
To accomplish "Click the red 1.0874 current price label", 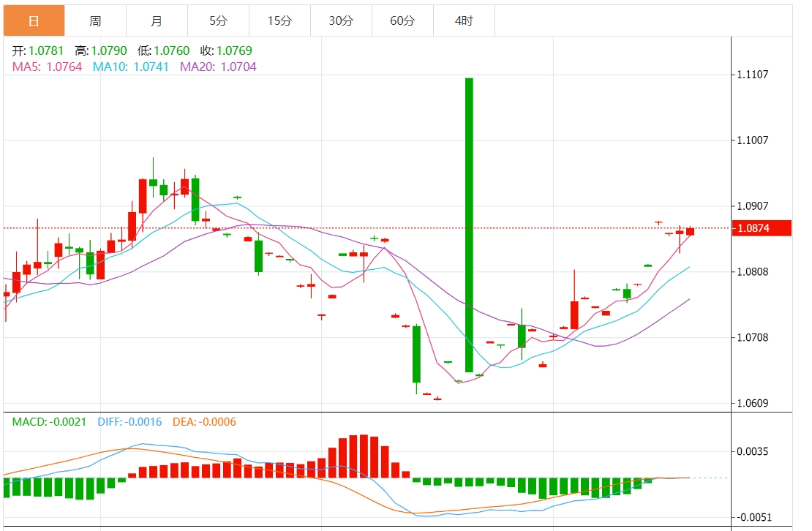I will (x=762, y=228).
